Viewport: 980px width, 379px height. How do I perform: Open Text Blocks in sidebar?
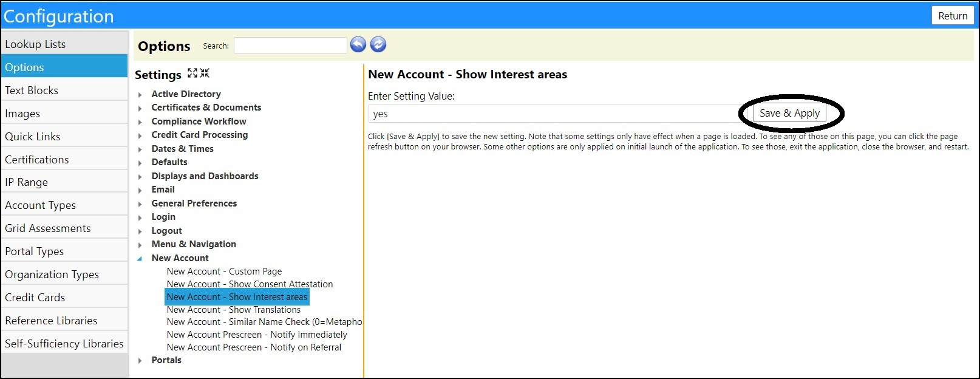(x=64, y=90)
